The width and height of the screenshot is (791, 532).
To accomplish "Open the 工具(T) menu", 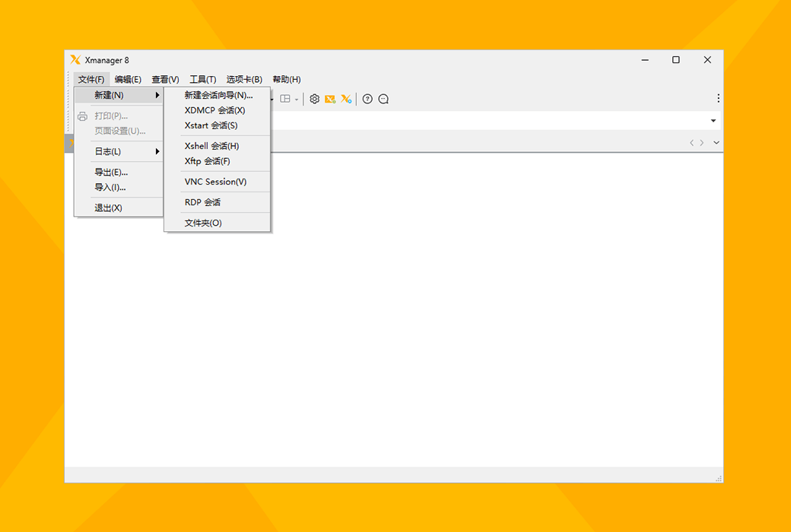I will pyautogui.click(x=203, y=79).
